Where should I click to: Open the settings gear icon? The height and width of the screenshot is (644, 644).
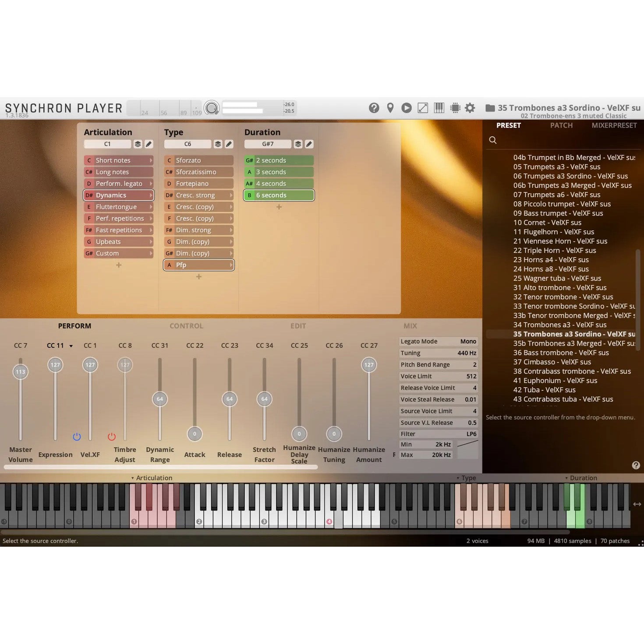tap(470, 108)
